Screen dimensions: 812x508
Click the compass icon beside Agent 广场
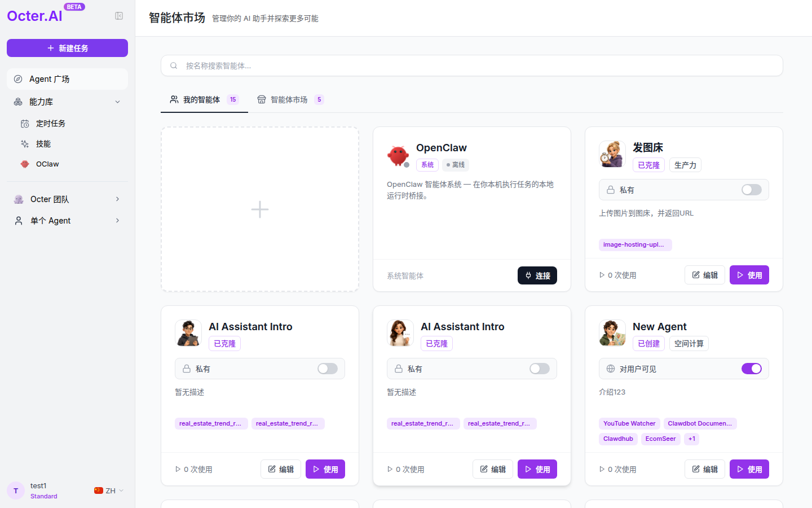coord(18,79)
